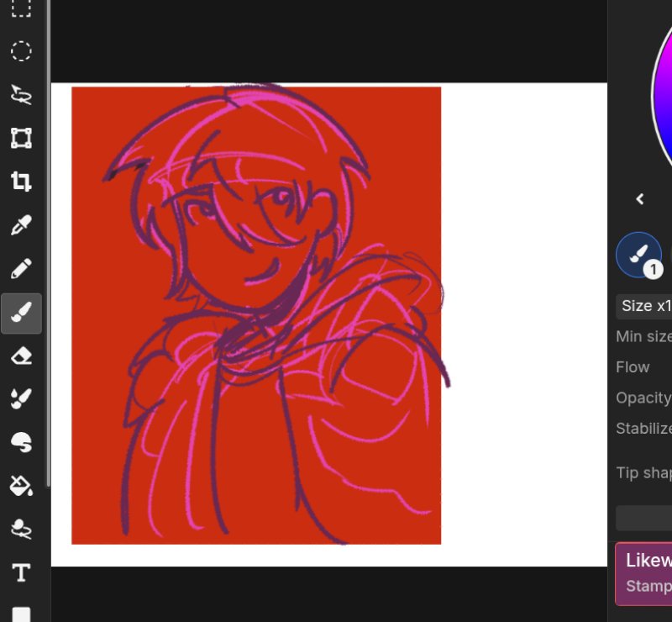672x622 pixels.
Task: Pick the Eyedropper tool
Action: pos(21,225)
